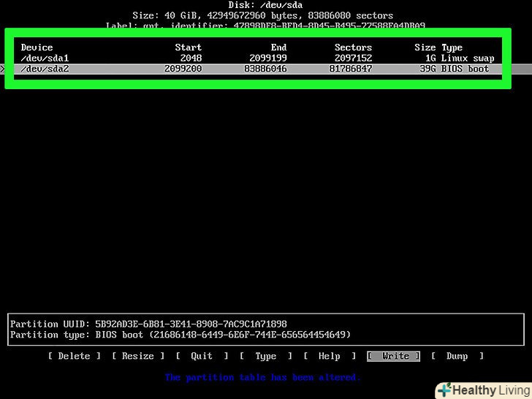Click the partition table altered message

click(x=262, y=377)
